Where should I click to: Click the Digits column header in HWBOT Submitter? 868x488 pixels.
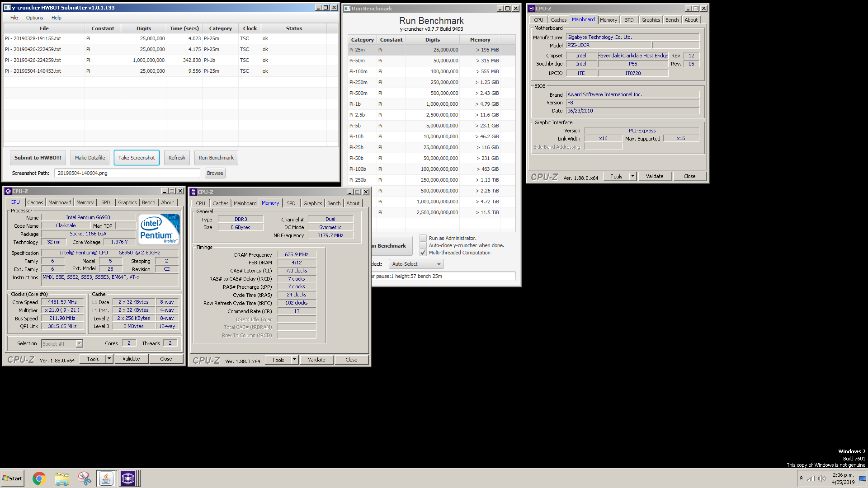click(x=144, y=28)
